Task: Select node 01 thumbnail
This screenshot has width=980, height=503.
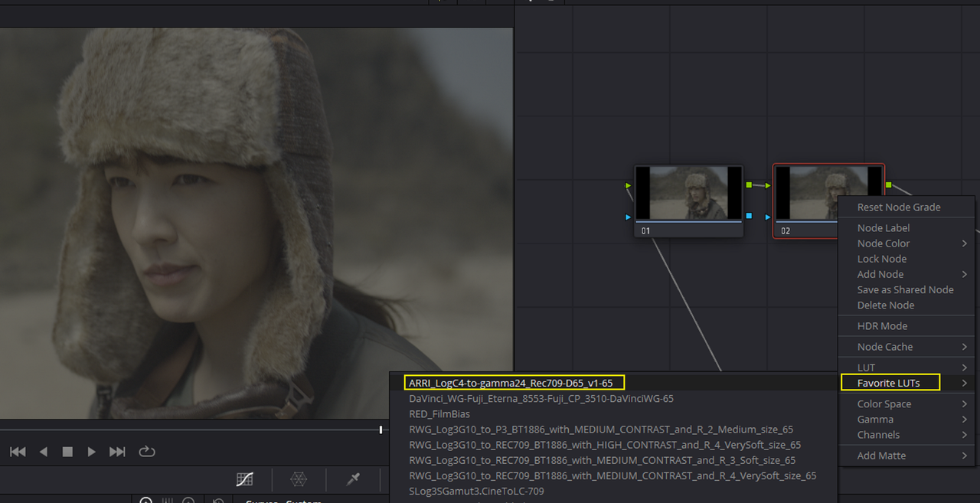Action: click(x=688, y=194)
